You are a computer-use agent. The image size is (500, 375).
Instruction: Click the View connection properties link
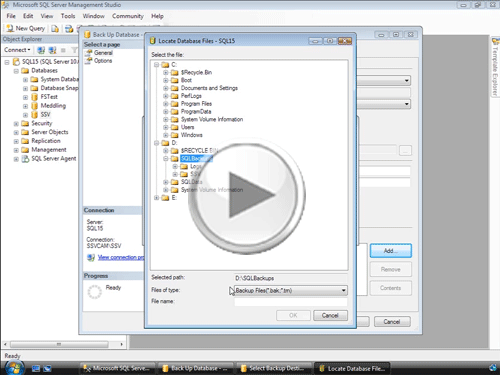click(x=121, y=258)
